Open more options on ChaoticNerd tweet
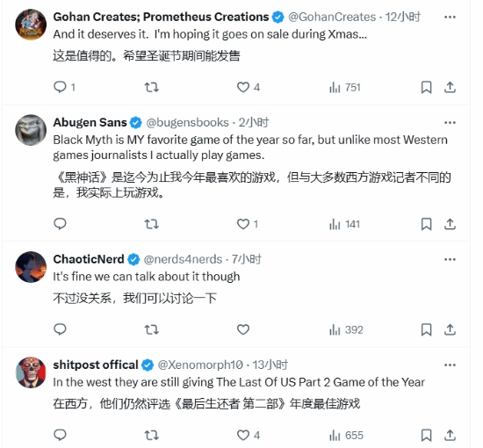 (450, 259)
